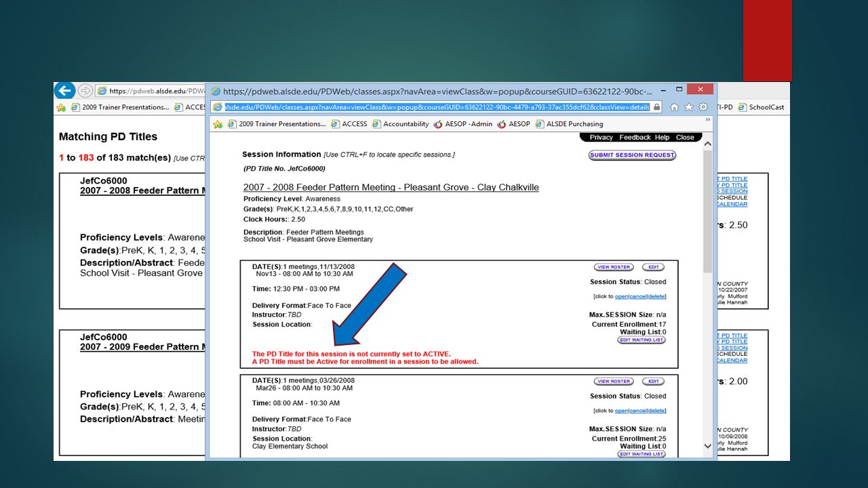Open favorites star in the popup toolbar
The width and height of the screenshot is (868, 488).
[689, 107]
